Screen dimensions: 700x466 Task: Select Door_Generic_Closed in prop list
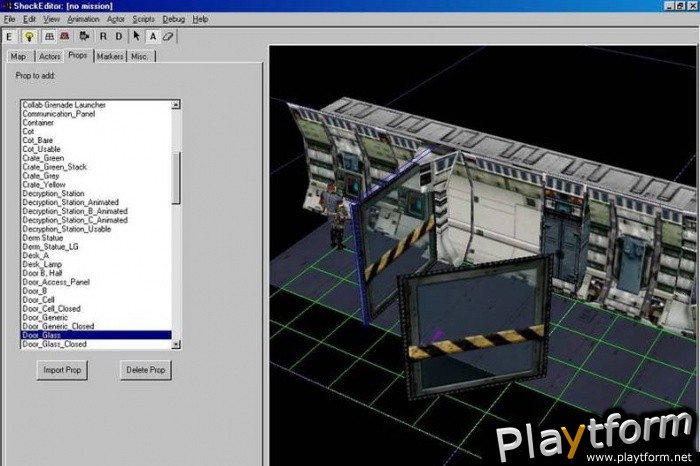click(96, 326)
